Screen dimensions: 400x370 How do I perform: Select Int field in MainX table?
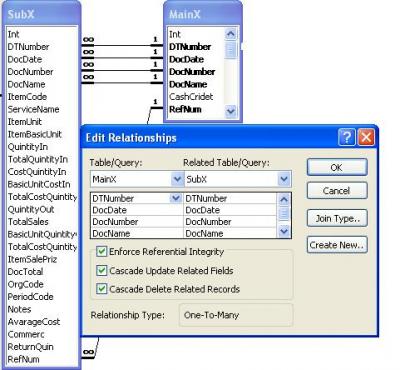[x=175, y=34]
